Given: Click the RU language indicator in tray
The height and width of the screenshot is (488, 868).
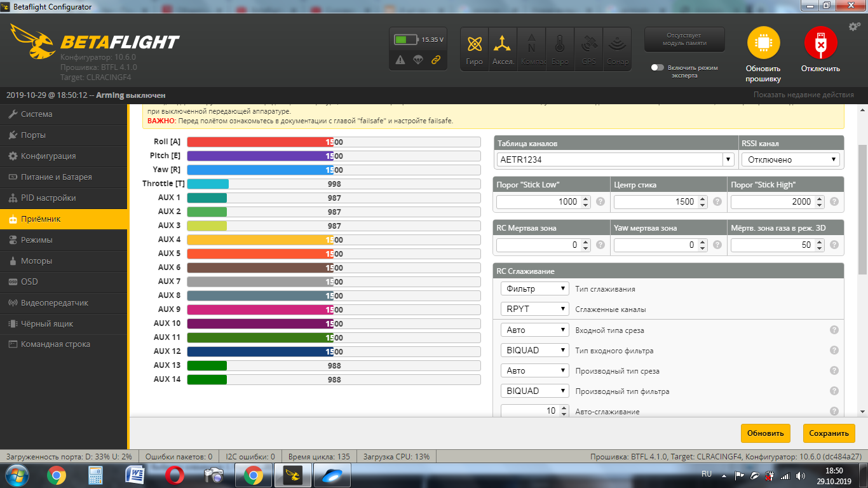Looking at the screenshot, I should pyautogui.click(x=707, y=474).
